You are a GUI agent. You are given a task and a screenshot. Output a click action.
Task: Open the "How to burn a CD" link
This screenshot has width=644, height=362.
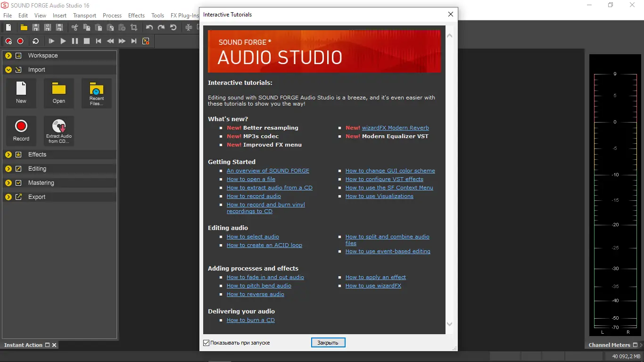(x=251, y=320)
